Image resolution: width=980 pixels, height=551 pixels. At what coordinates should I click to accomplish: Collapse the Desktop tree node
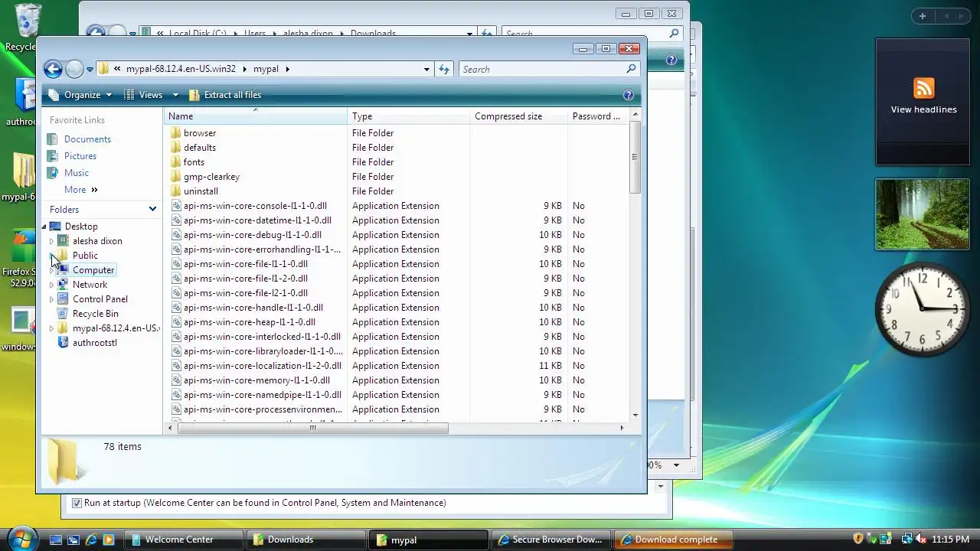44,227
